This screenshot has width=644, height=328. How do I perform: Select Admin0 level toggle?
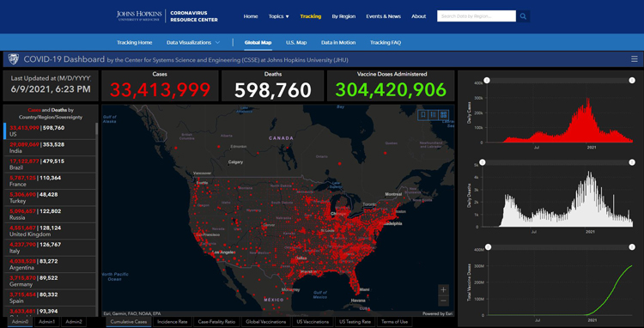[20, 322]
